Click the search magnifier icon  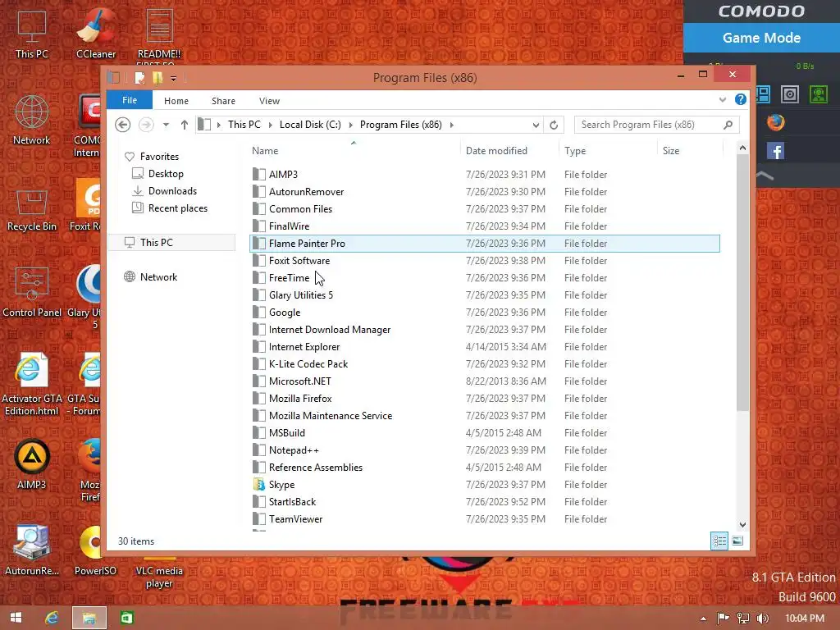click(x=728, y=125)
